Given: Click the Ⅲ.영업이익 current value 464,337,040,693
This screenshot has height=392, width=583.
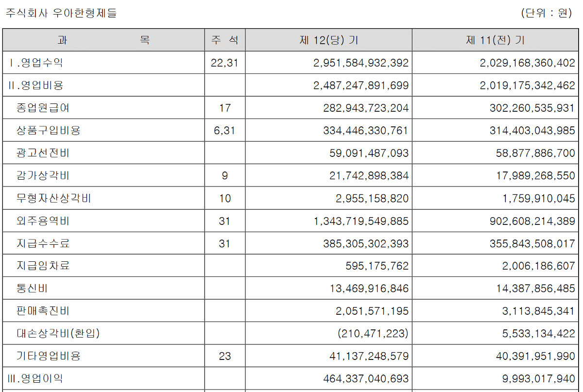Looking at the screenshot, I should coord(366,379).
